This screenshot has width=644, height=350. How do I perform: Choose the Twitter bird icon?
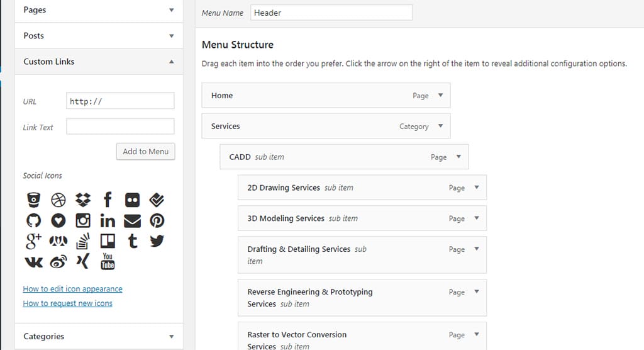[157, 240]
